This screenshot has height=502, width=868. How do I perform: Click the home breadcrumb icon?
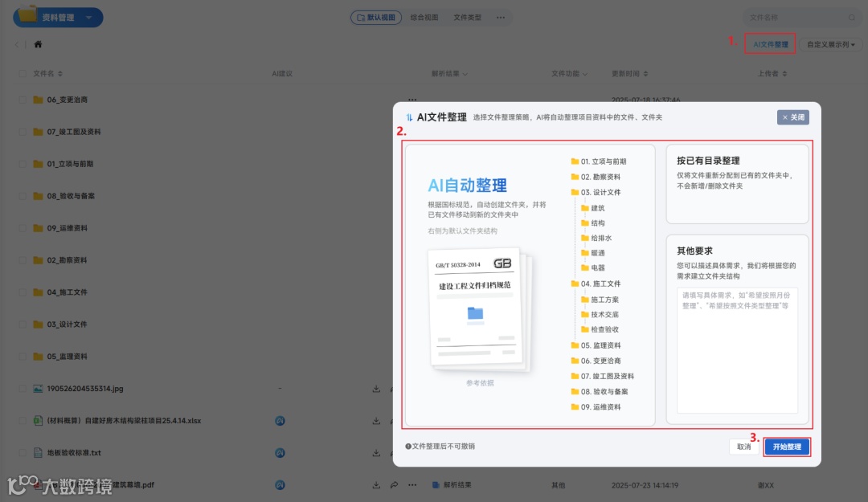click(x=38, y=44)
